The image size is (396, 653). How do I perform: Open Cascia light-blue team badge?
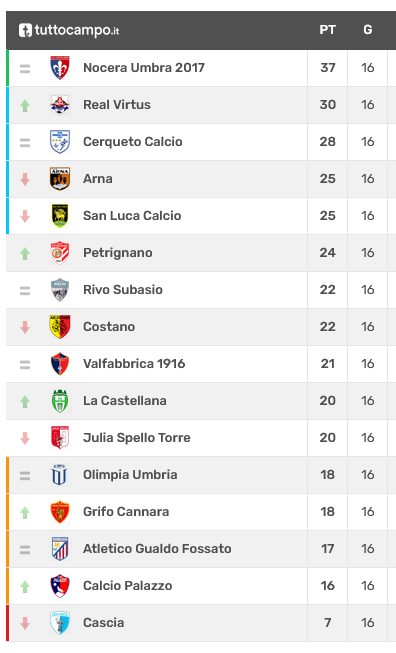click(x=60, y=623)
